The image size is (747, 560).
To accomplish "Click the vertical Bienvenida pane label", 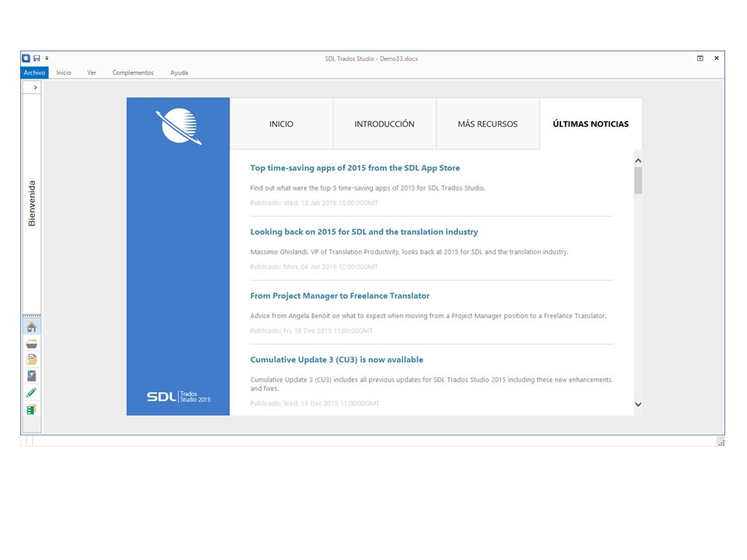I will click(32, 203).
